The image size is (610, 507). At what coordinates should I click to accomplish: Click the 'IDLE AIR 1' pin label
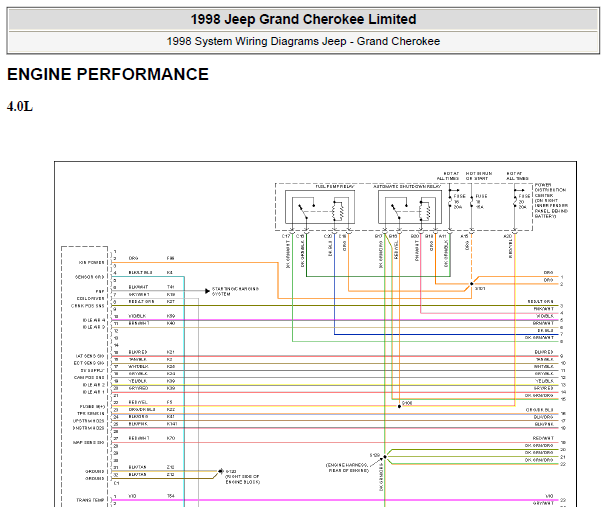(94, 392)
